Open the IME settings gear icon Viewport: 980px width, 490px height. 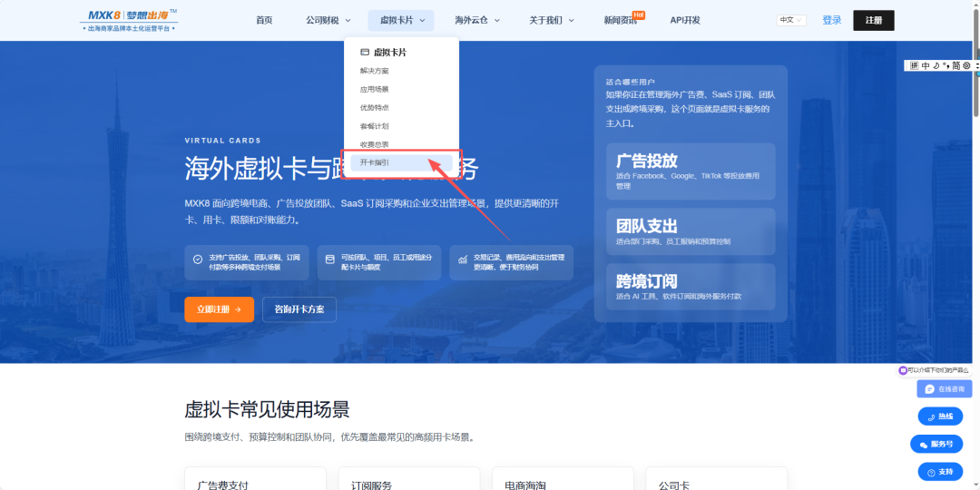966,65
